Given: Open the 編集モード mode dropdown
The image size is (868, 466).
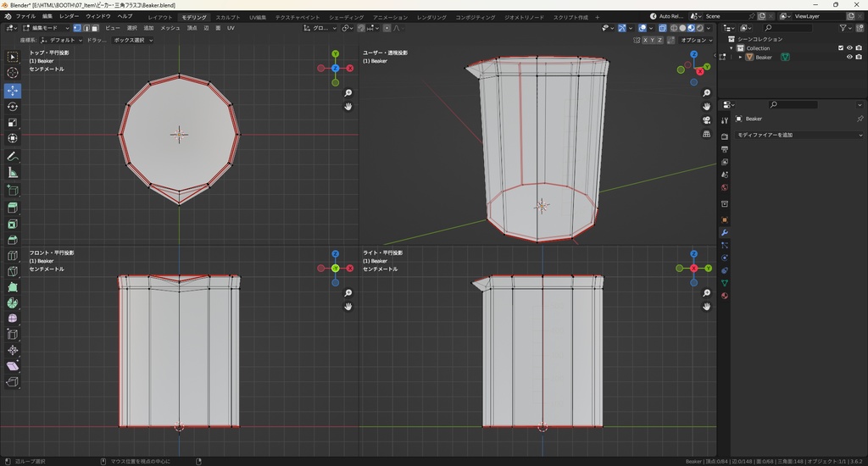Looking at the screenshot, I should (47, 28).
